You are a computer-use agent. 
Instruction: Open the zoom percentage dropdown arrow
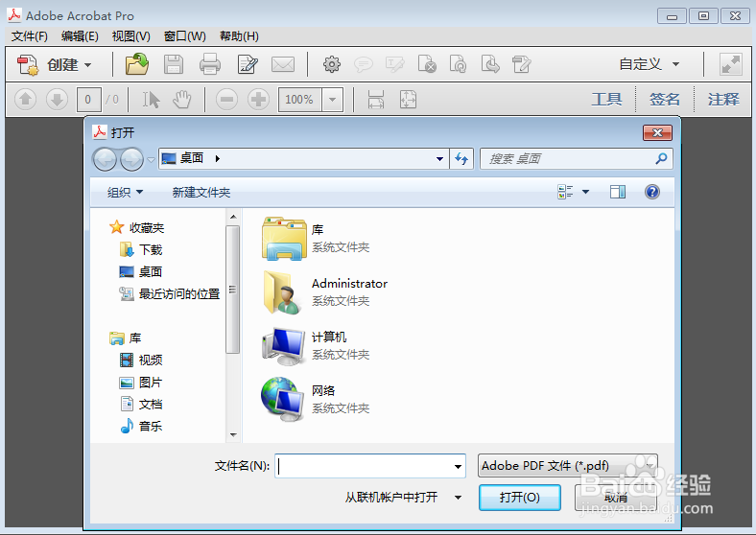pyautogui.click(x=332, y=100)
